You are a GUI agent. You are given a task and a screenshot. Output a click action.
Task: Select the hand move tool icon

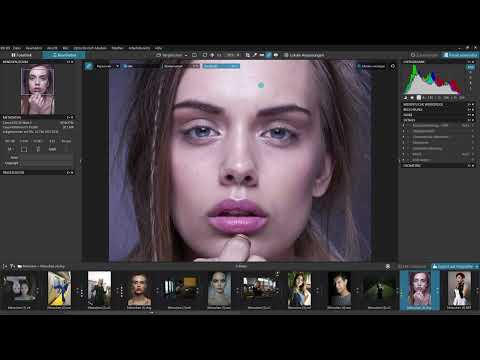pos(212,55)
